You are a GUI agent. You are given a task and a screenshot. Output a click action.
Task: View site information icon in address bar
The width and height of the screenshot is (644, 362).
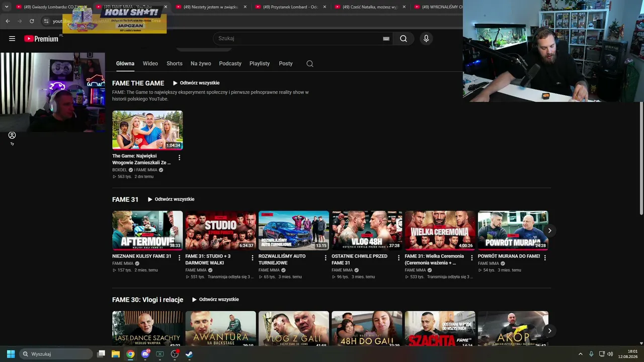(46, 21)
